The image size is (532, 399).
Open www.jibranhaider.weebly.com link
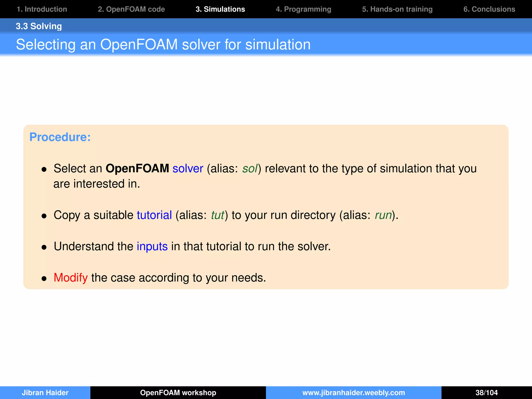[x=354, y=393]
